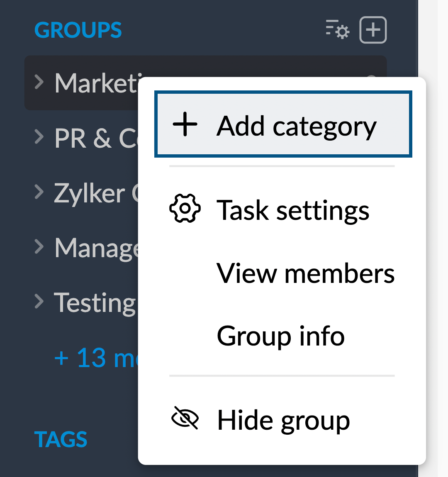
Task: Select Hide group to hide this group
Action: point(283,420)
